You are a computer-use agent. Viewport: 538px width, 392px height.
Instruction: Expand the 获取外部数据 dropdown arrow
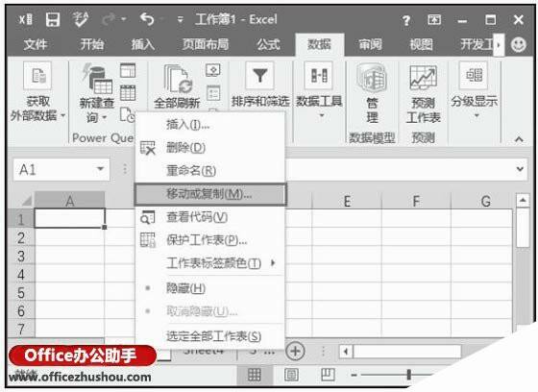click(63, 116)
